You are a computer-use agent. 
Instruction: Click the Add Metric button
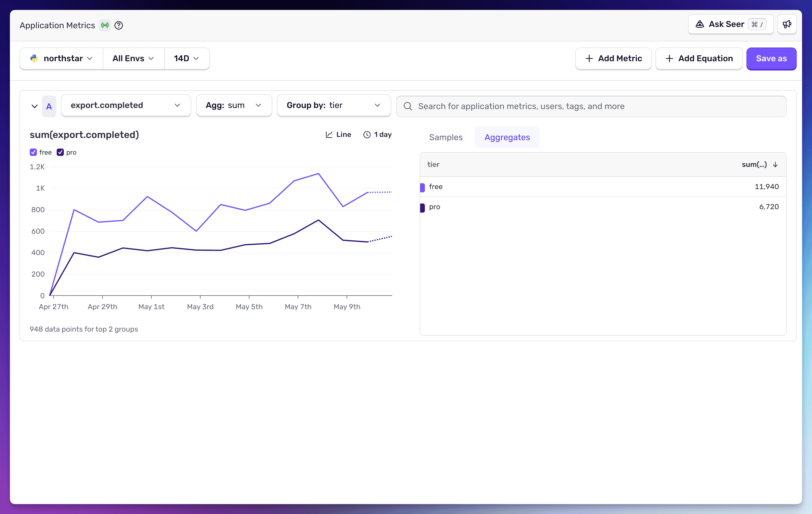(x=613, y=59)
